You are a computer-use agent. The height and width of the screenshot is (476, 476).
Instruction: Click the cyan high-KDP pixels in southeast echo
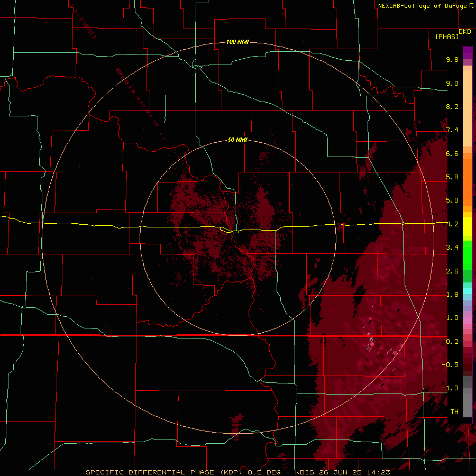[x=370, y=339]
